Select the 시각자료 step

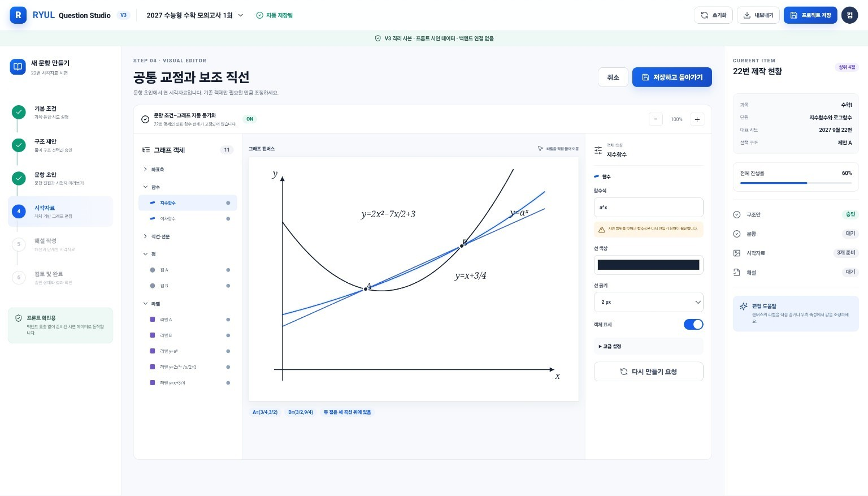[x=60, y=212]
